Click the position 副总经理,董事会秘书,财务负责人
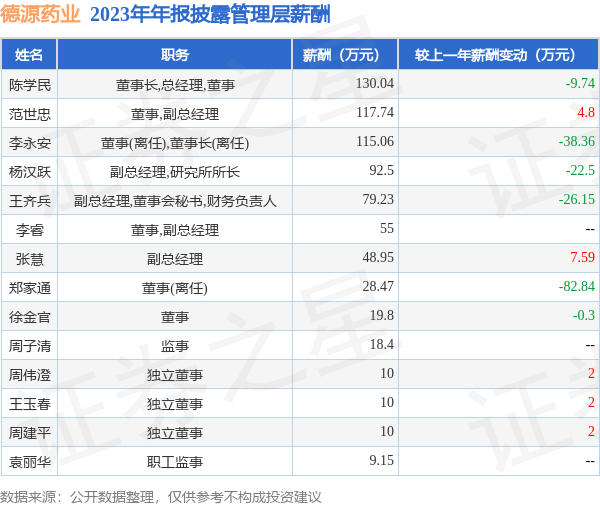The height and width of the screenshot is (506, 600). (x=175, y=201)
